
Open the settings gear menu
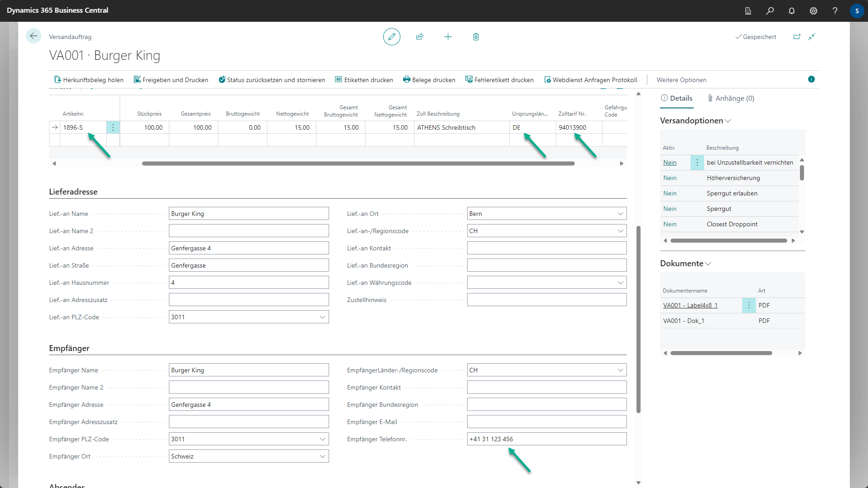click(x=814, y=11)
